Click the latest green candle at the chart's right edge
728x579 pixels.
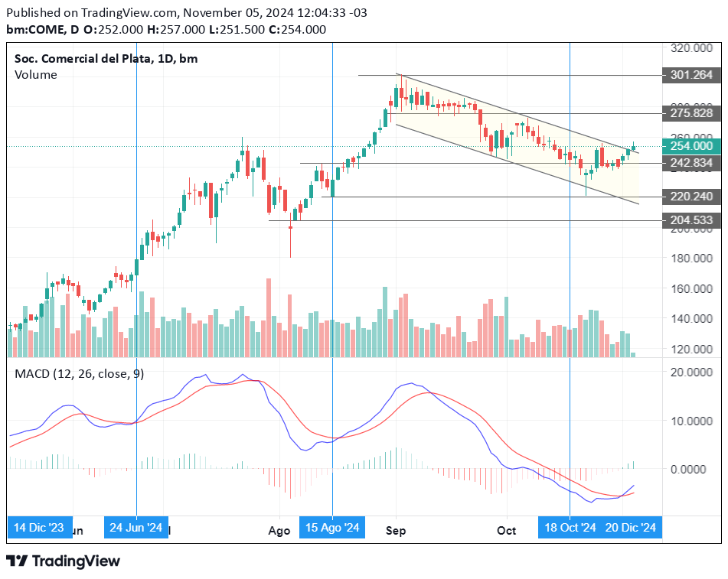pos(633,147)
